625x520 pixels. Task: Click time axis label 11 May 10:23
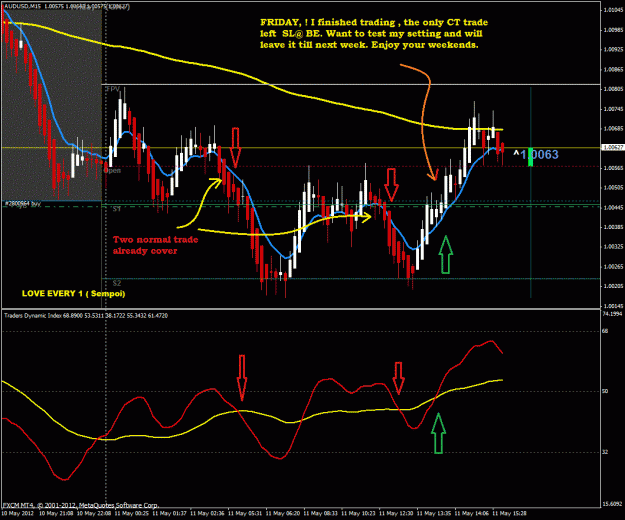[x=359, y=513]
